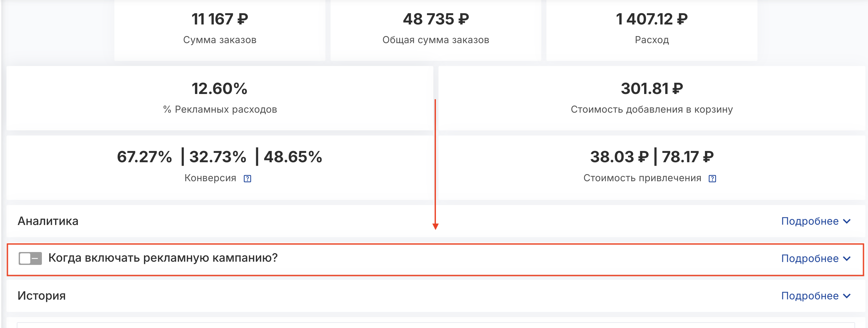Select the 78.17 ₽ acquisition cost value
The image size is (868, 328).
(687, 157)
